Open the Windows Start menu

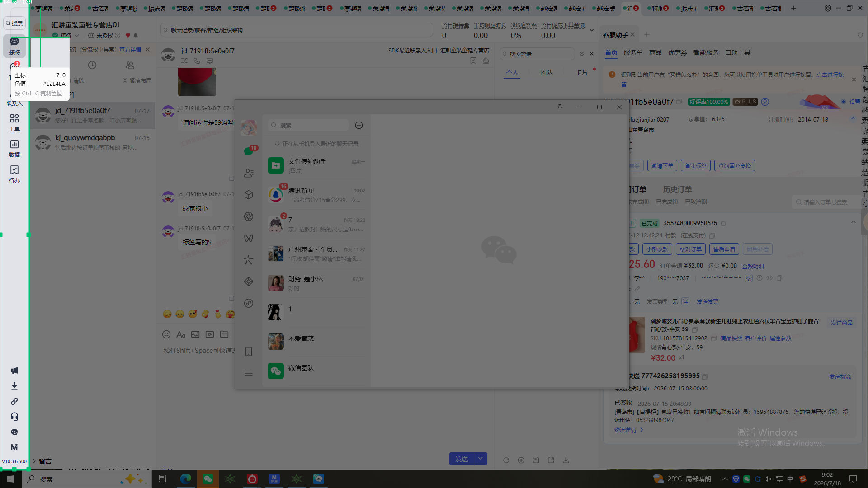10,479
